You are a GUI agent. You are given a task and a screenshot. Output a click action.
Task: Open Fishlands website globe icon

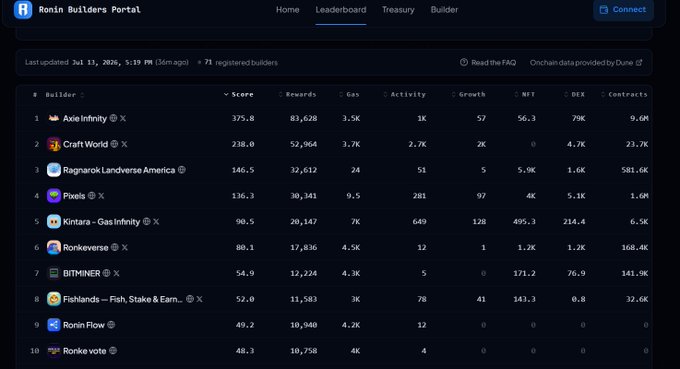point(190,299)
